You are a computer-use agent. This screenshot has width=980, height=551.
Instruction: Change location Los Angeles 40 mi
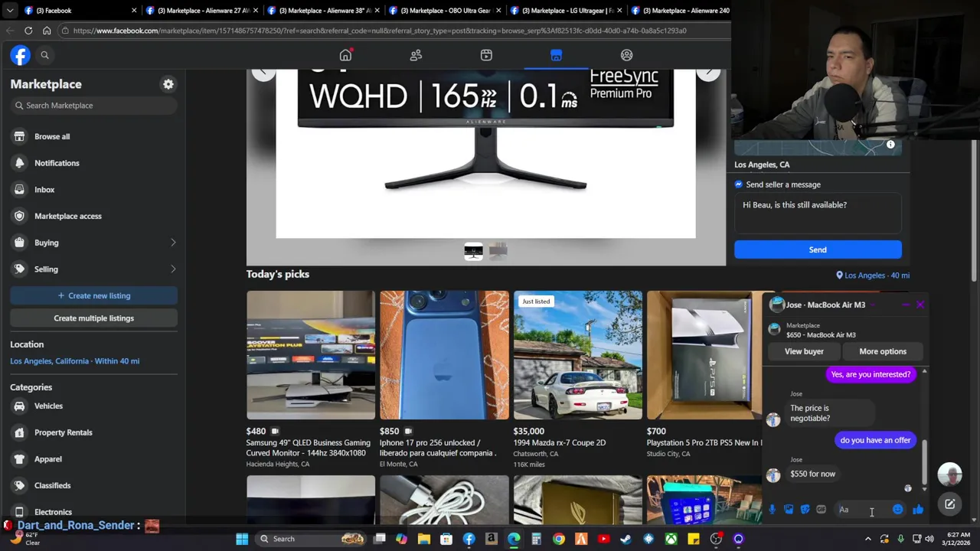[x=872, y=275]
